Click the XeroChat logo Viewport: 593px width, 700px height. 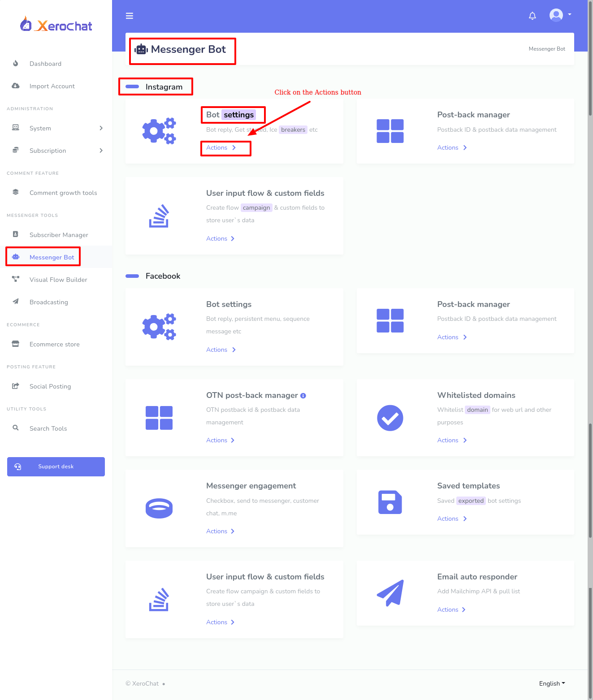56,25
